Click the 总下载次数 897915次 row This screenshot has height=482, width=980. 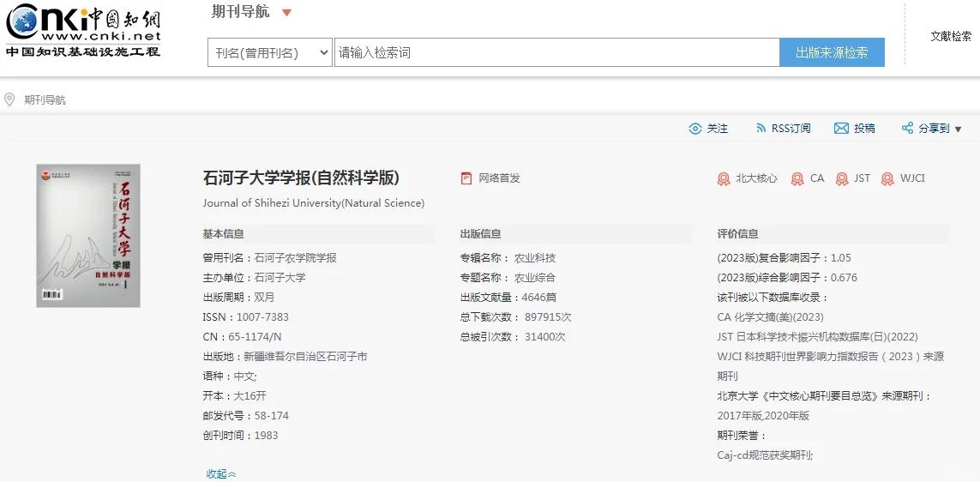[515, 317]
